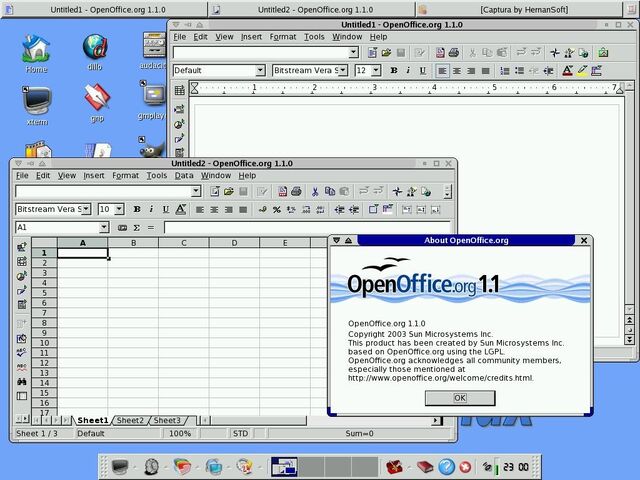Click the Bullets list icon in Untitled1
This screenshot has width=640, height=480.
tap(520, 71)
